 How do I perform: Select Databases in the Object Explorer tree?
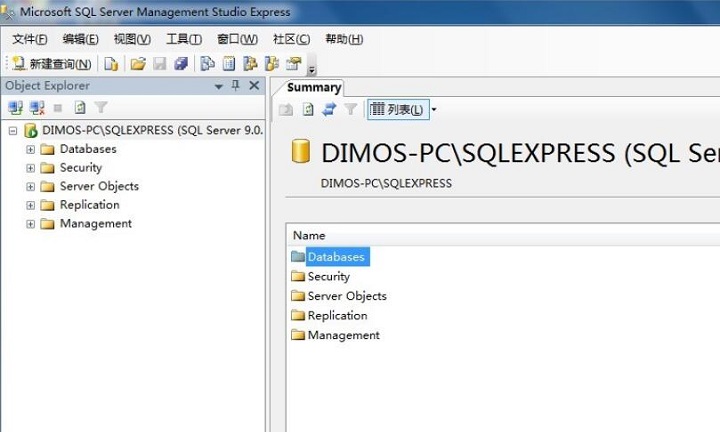point(88,149)
